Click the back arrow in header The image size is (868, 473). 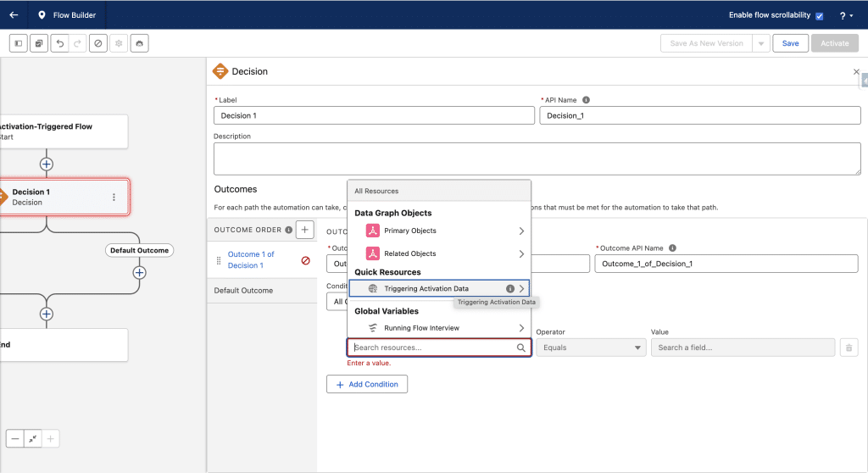(x=14, y=14)
